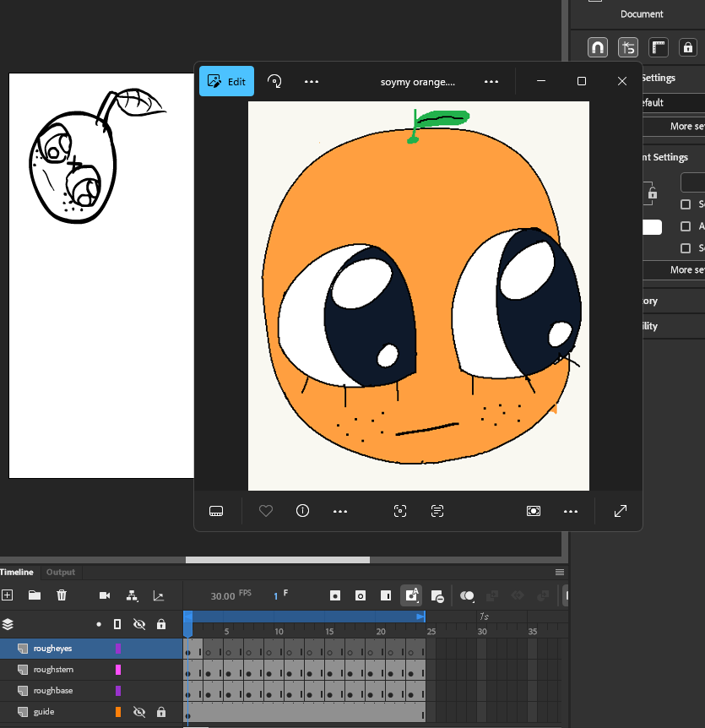This screenshot has width=705, height=728.
Task: Favorite the photo with the heart icon
Action: [266, 511]
